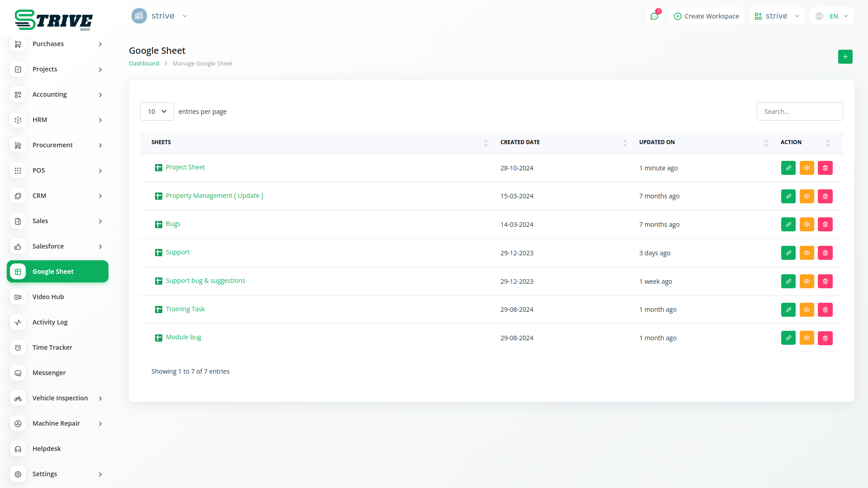This screenshot has width=868, height=488.
Task: Click the Strive logo
Action: pos(53,20)
